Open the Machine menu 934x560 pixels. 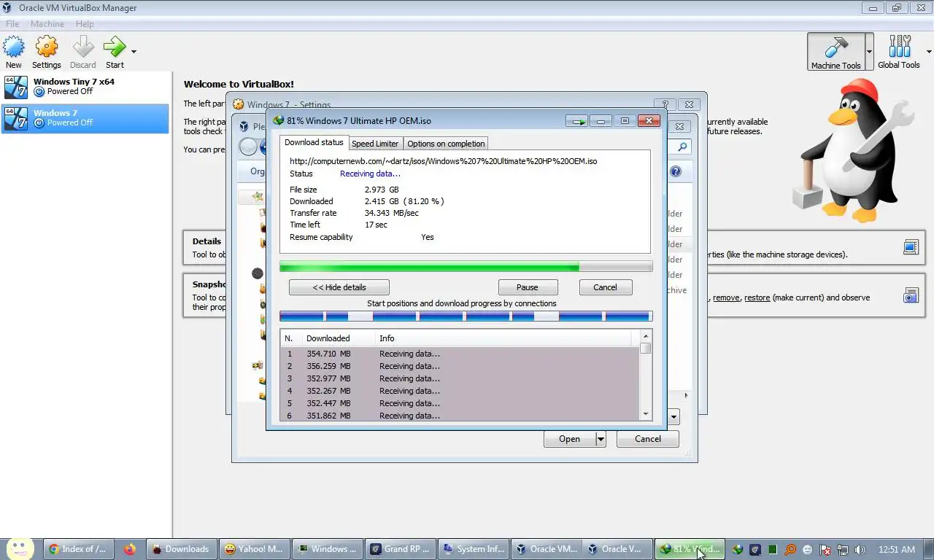pos(47,24)
